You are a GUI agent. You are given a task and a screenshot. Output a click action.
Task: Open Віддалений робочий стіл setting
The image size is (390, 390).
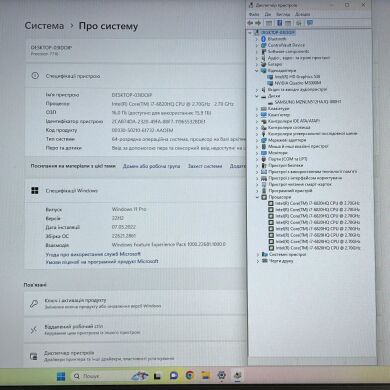(135, 330)
